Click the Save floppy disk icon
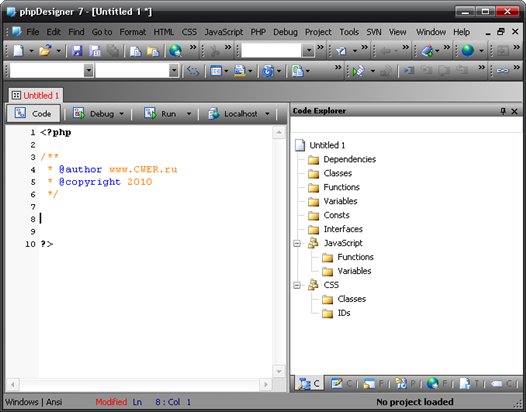This screenshot has height=412, width=526. [77, 51]
